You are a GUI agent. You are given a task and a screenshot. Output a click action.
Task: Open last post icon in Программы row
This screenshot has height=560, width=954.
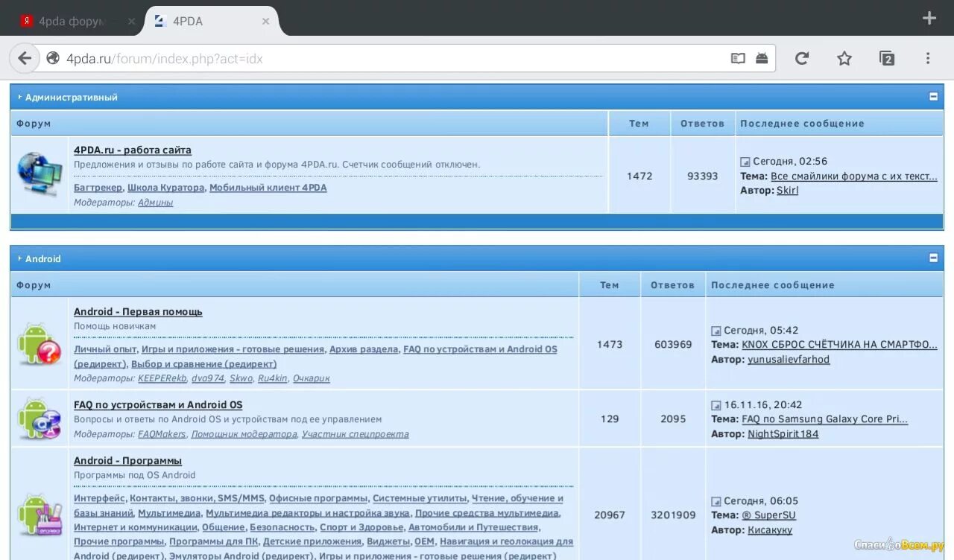point(715,501)
